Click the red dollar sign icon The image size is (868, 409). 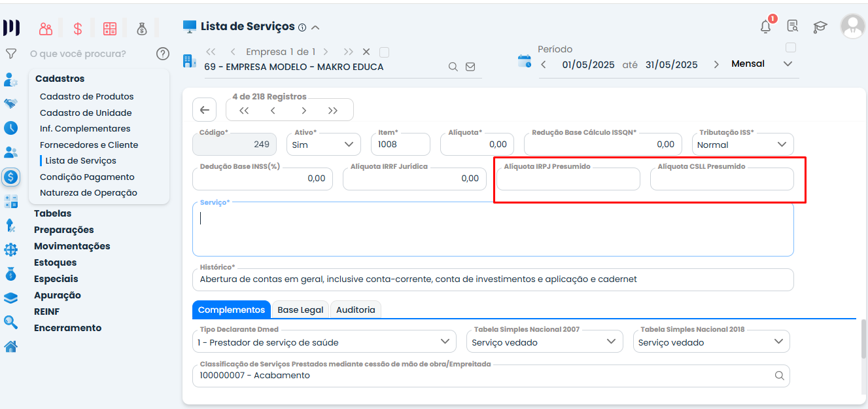pyautogui.click(x=78, y=29)
